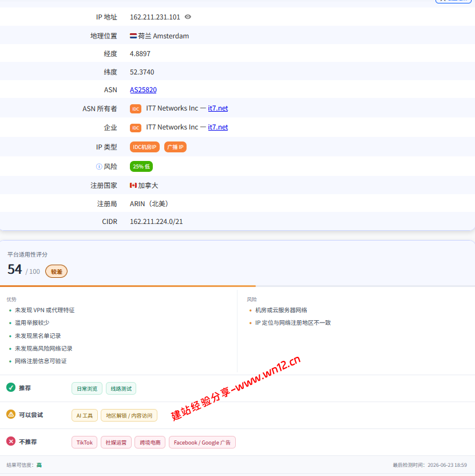
Task: Click the IDC机房IP type tag
Action: pyautogui.click(x=145, y=147)
